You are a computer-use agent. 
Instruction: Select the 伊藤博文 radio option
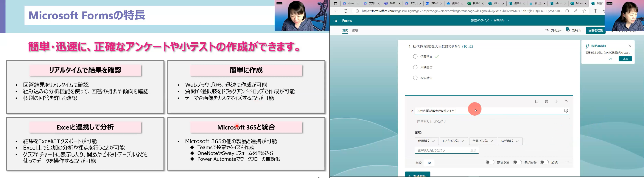point(415,57)
